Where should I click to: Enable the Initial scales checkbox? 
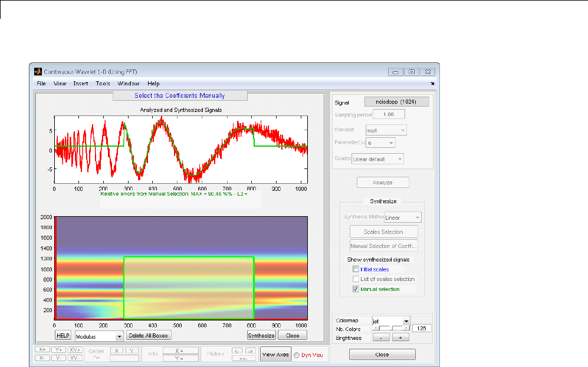pyautogui.click(x=356, y=269)
